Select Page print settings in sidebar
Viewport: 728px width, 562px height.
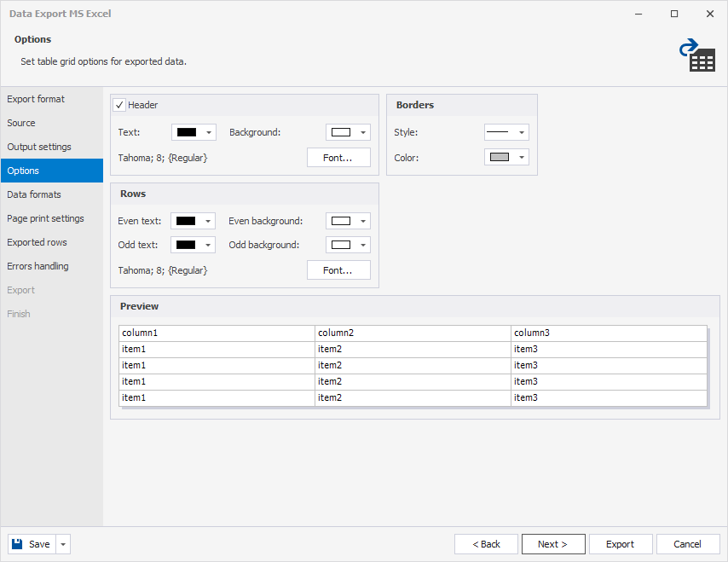pos(46,218)
